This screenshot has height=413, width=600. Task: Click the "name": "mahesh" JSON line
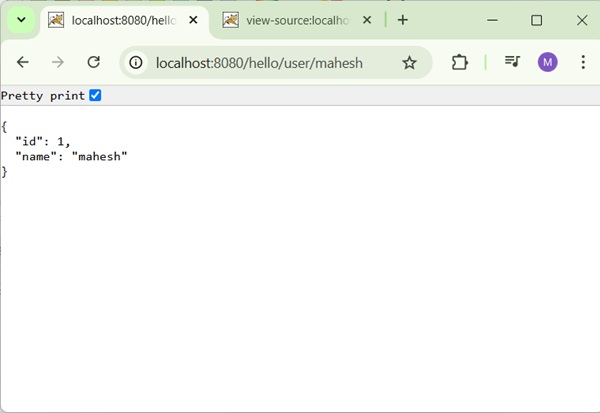71,157
